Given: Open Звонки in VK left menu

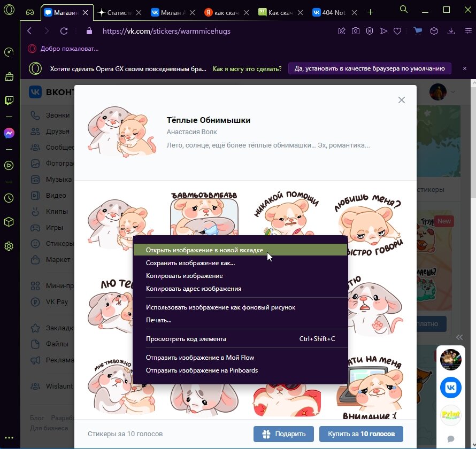Looking at the screenshot, I should 51,115.
